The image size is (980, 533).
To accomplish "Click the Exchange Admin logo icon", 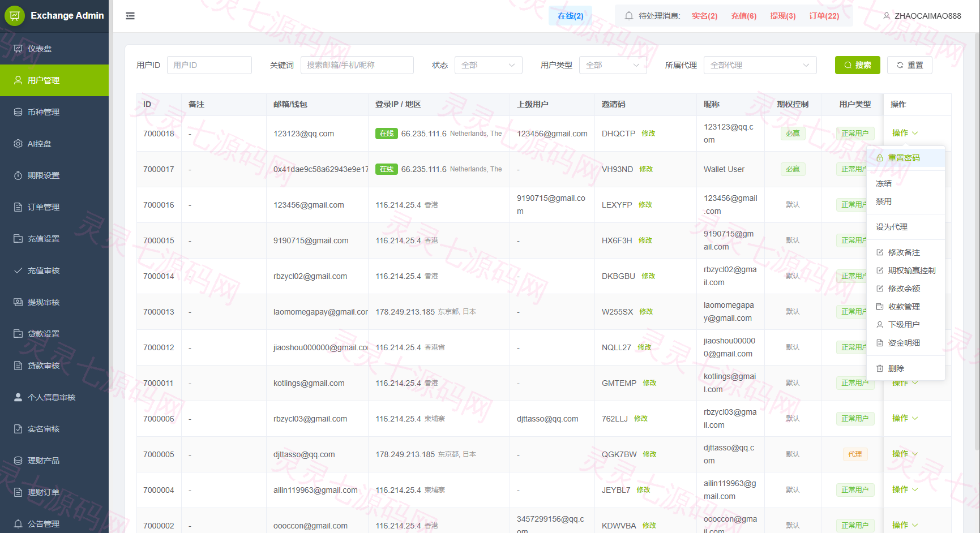I will [x=15, y=16].
